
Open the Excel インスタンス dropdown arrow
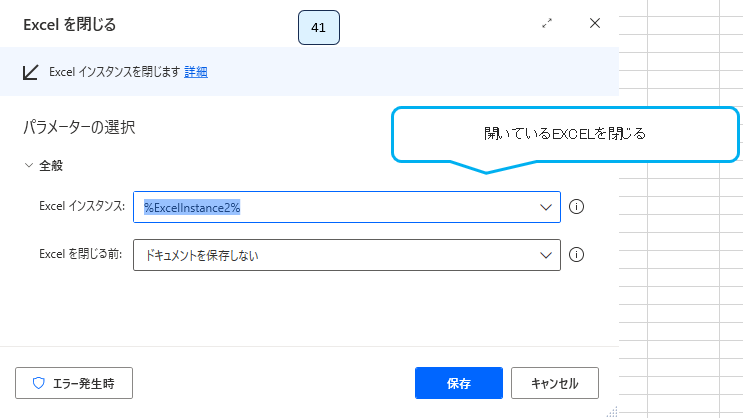tap(546, 207)
